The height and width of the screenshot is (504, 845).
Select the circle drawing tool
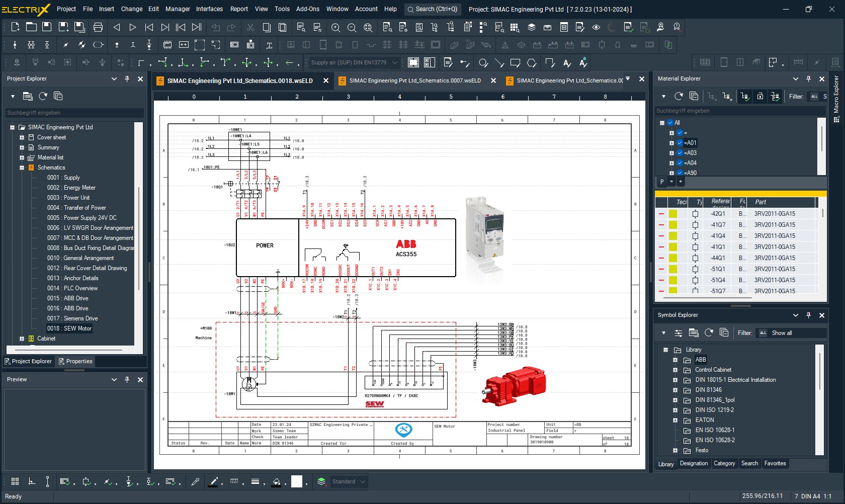pyautogui.click(x=483, y=63)
